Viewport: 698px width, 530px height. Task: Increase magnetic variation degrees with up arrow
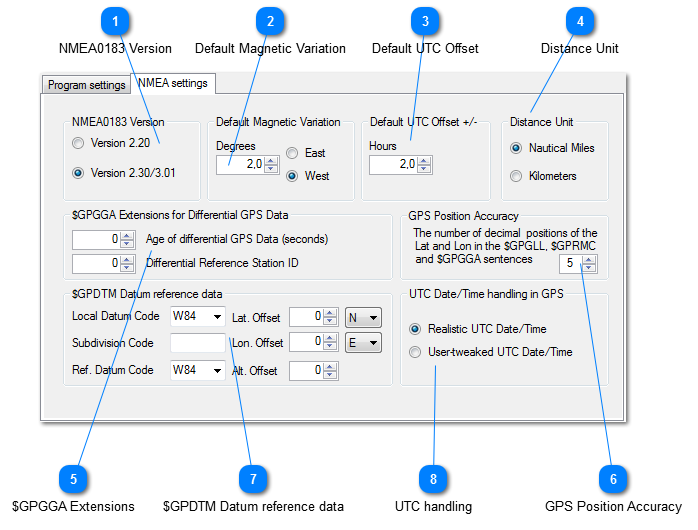(x=271, y=161)
